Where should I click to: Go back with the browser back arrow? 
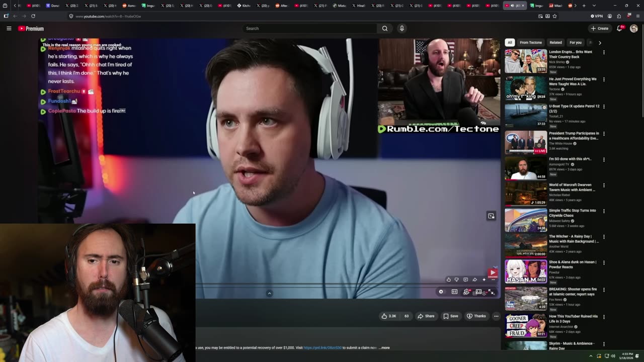(x=15, y=16)
